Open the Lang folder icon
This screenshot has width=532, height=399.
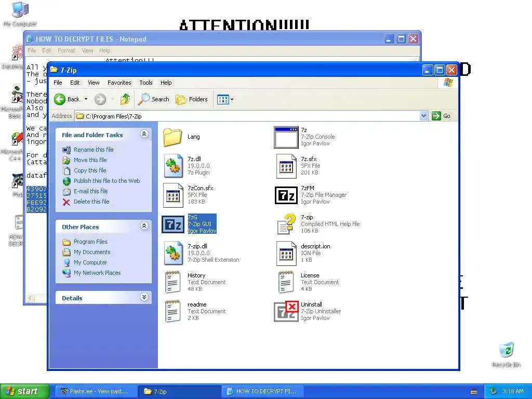(x=172, y=137)
